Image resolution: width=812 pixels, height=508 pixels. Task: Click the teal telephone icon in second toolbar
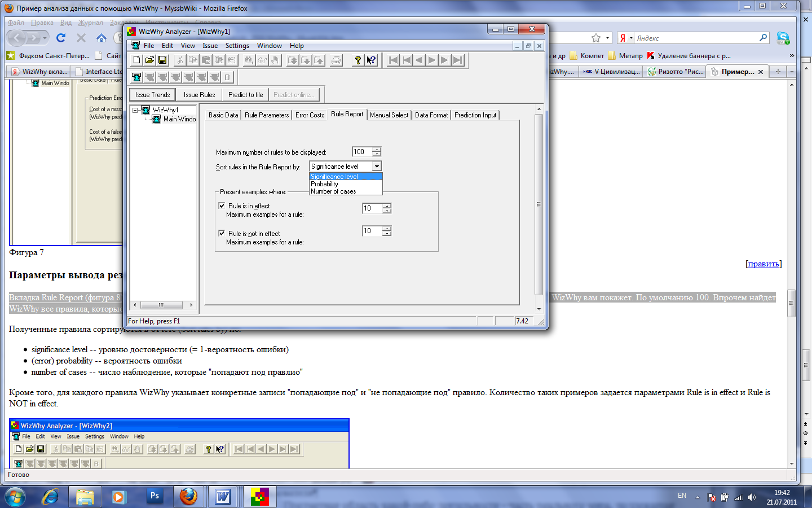coord(136,77)
